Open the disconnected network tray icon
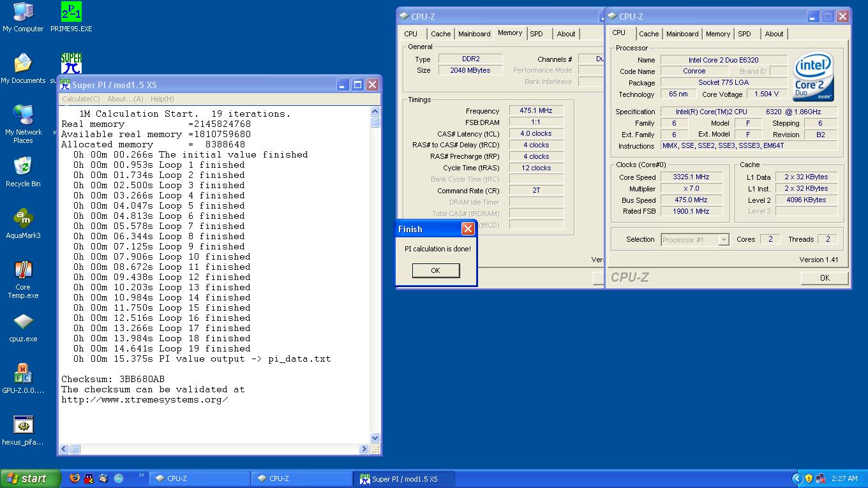The width and height of the screenshot is (868, 488). pos(820,478)
